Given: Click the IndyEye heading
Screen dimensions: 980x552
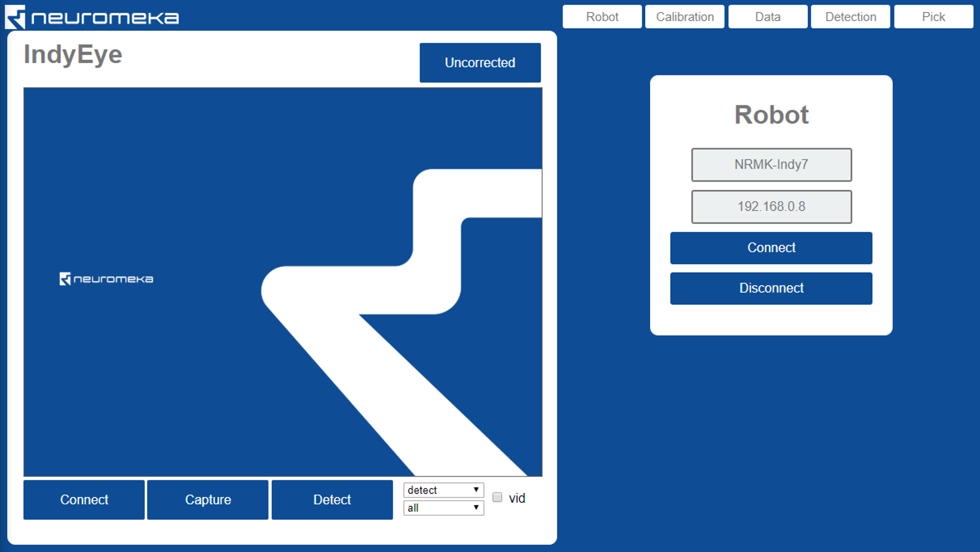Looking at the screenshot, I should (x=73, y=55).
